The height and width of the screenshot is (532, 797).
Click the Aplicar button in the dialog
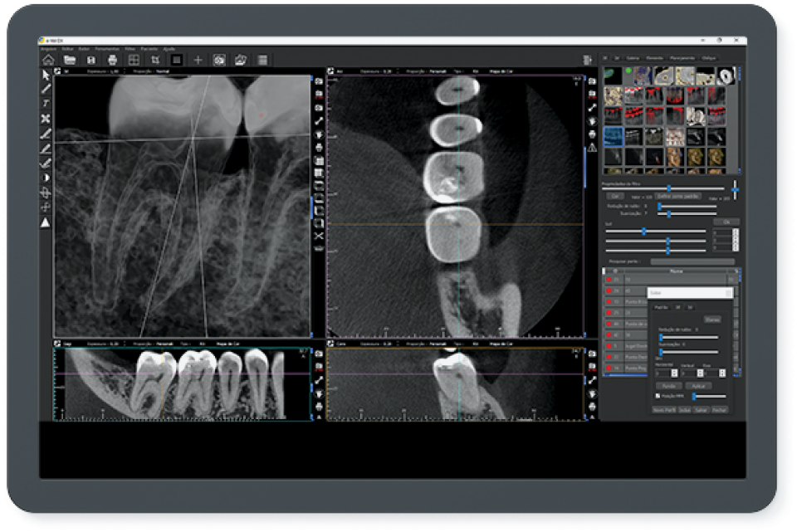click(697, 386)
